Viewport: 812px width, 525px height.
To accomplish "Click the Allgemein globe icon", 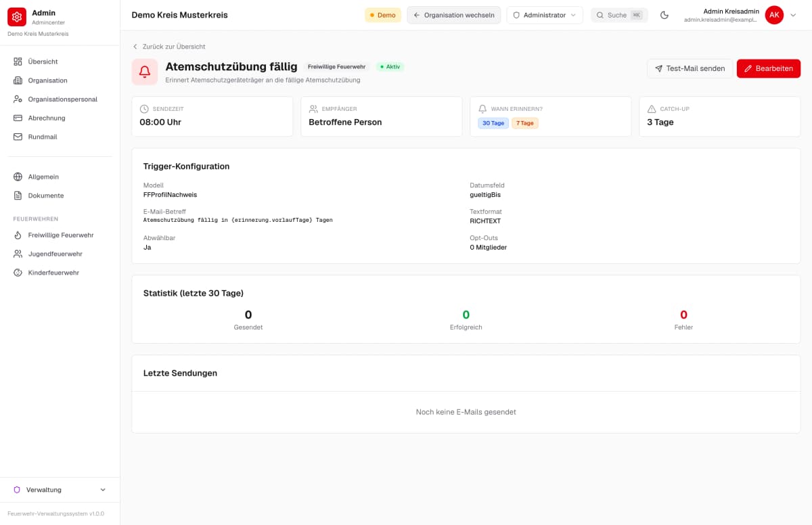I will point(18,177).
